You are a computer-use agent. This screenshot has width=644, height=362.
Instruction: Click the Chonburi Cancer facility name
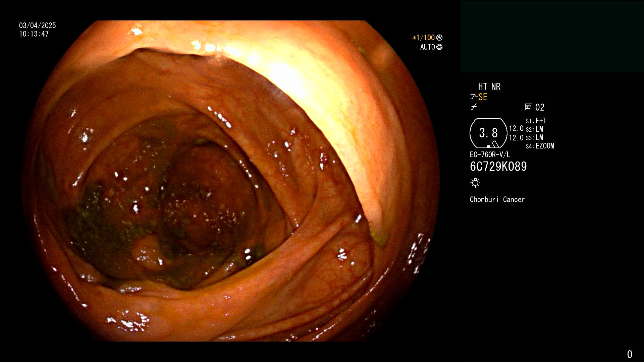click(497, 199)
